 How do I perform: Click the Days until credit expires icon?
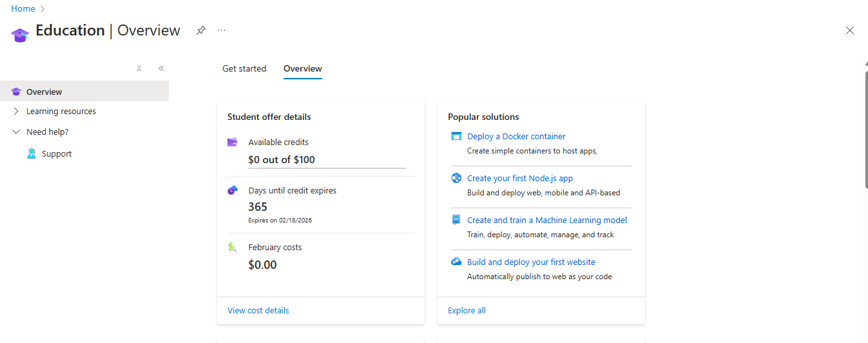[x=233, y=190]
